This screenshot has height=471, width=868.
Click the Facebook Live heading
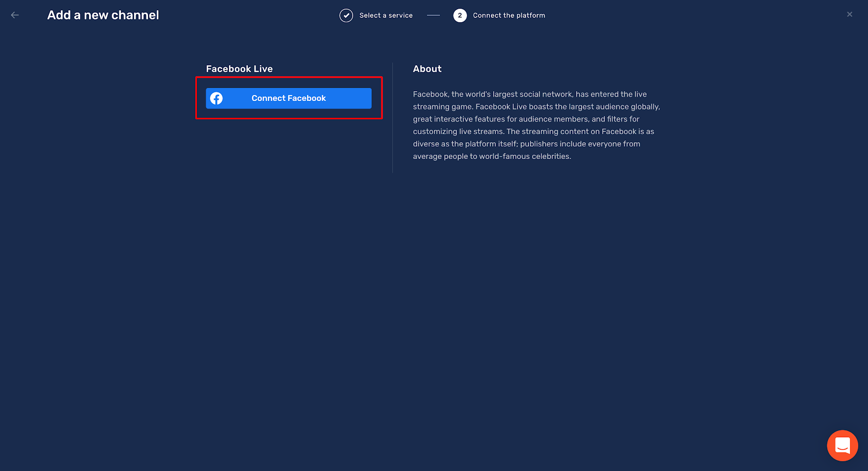pyautogui.click(x=239, y=69)
